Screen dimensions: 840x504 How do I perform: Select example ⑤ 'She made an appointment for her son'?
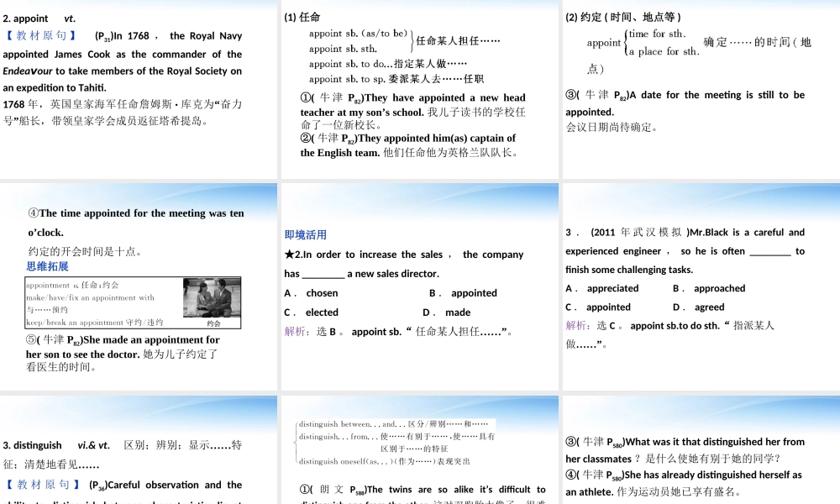pyautogui.click(x=123, y=353)
